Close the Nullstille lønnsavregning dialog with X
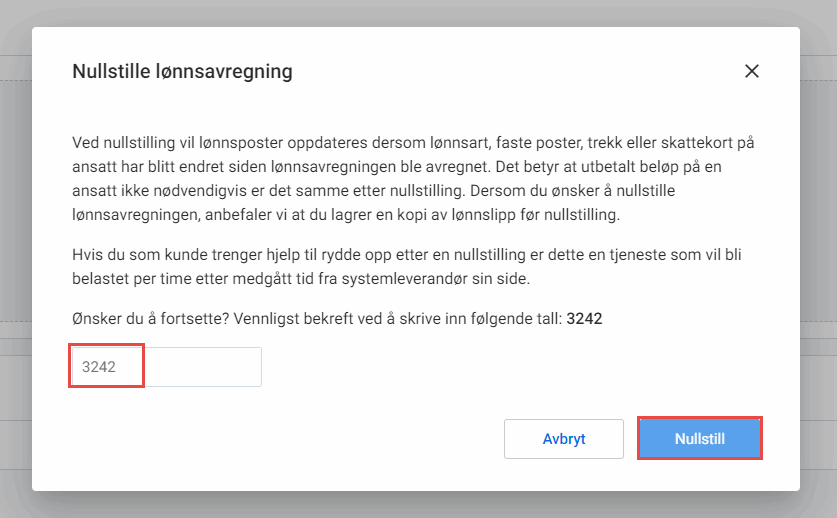 click(752, 71)
